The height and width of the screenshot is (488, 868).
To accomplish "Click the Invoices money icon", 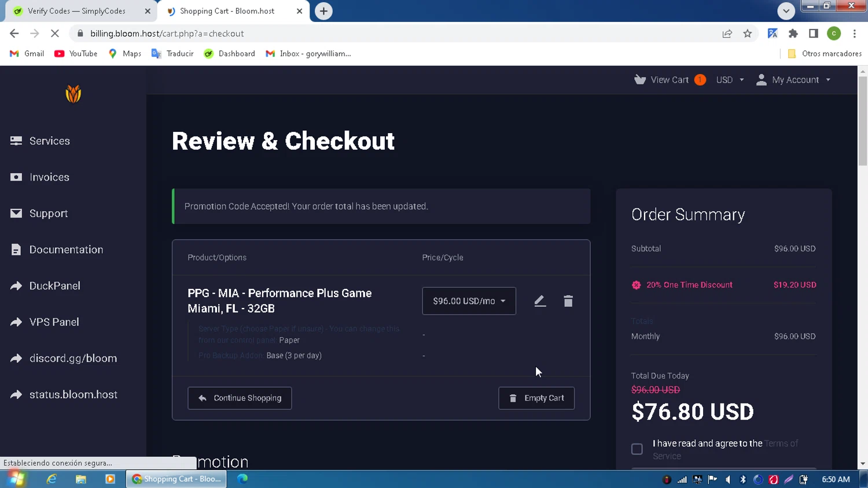I will 16,177.
